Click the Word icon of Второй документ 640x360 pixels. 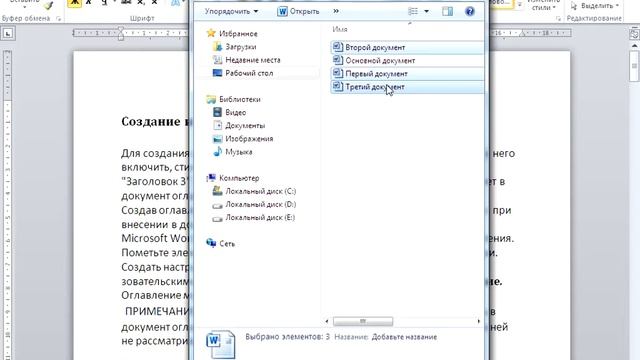click(x=337, y=47)
